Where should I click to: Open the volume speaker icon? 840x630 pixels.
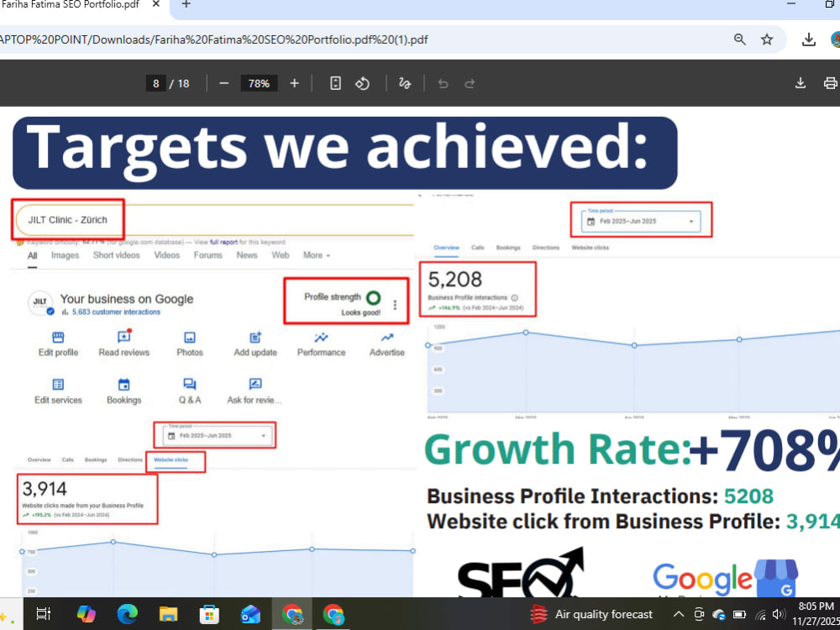click(x=779, y=615)
